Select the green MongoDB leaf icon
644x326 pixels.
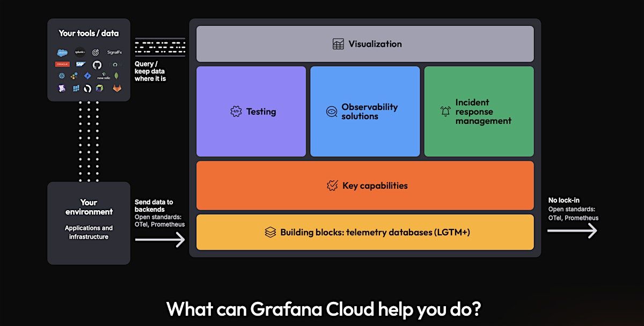pyautogui.click(x=116, y=76)
